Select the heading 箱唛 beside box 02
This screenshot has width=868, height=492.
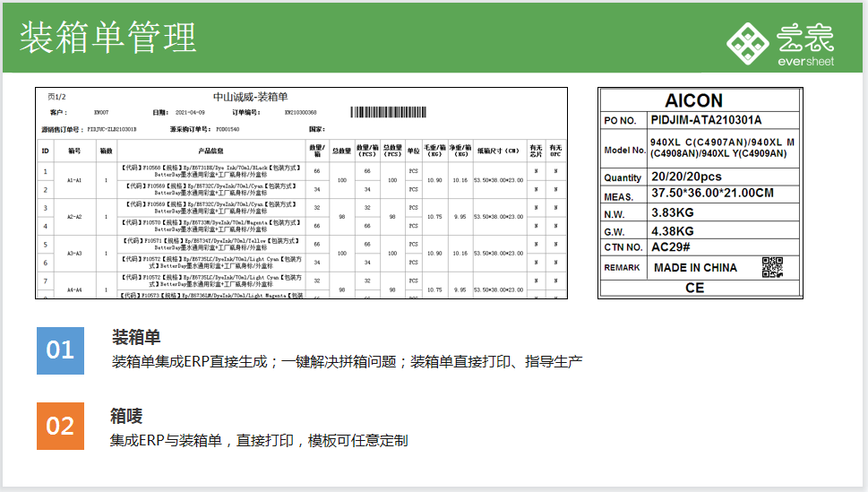[127, 416]
